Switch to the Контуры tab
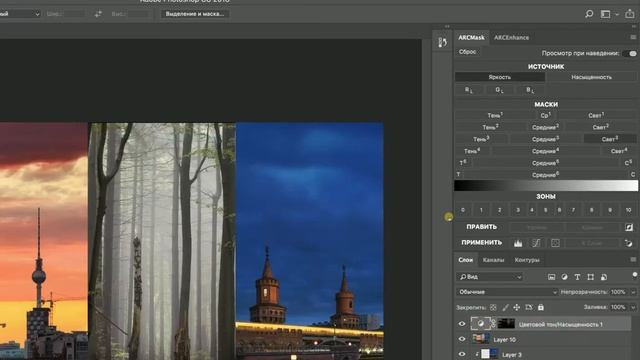Image resolution: width=640 pixels, height=360 pixels. (527, 260)
